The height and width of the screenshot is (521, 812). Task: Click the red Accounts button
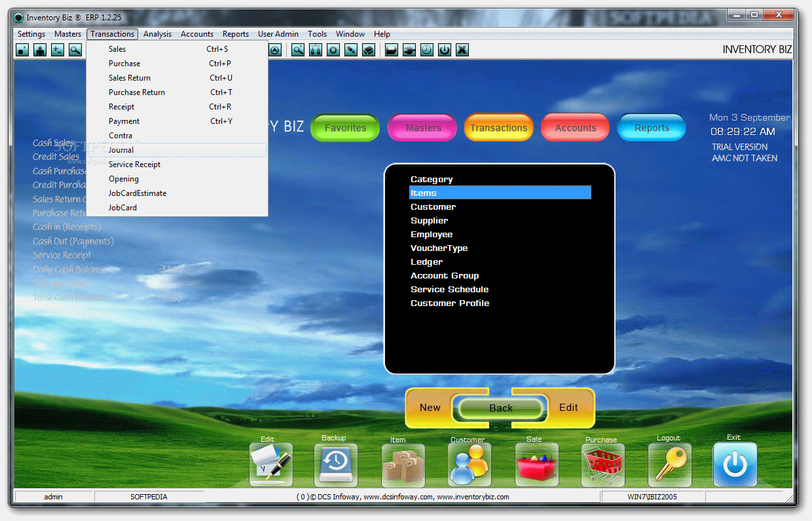[576, 128]
